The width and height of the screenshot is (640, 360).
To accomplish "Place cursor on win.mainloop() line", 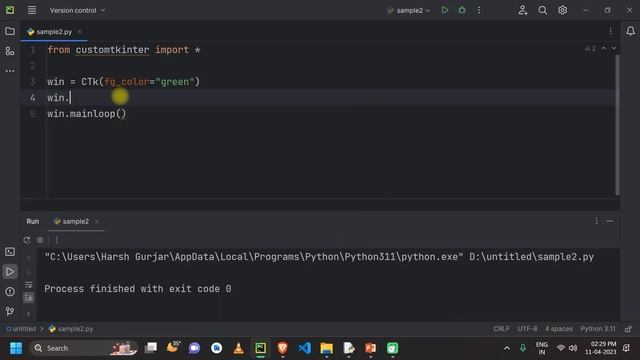I will pyautogui.click(x=87, y=114).
